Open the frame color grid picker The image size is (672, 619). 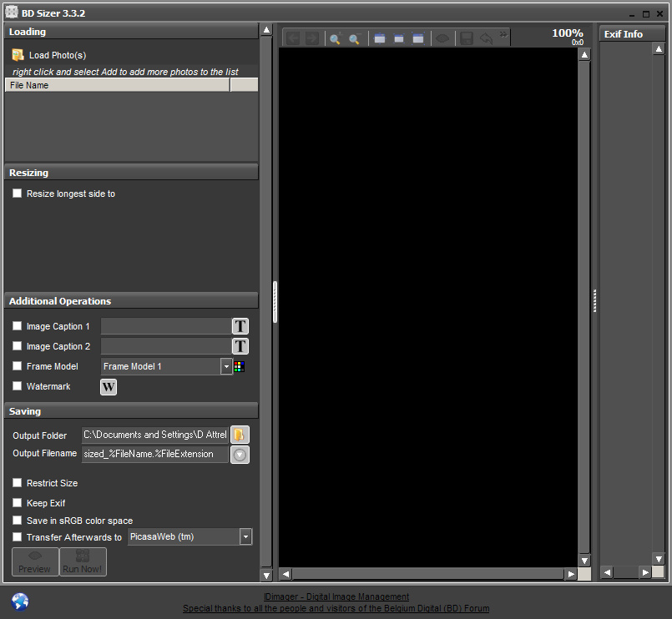240,367
